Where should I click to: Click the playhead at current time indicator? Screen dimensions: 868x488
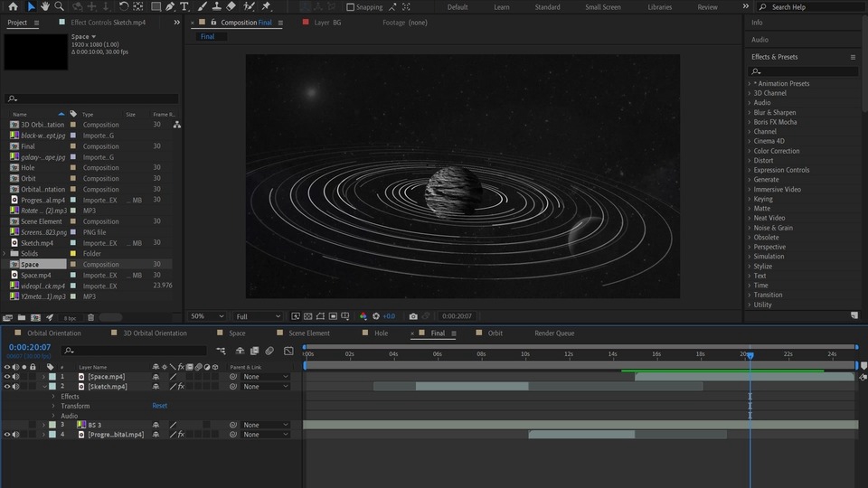coord(750,355)
